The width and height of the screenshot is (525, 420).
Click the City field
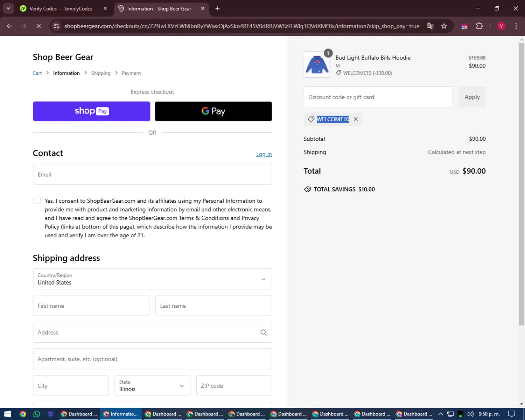[71, 386]
